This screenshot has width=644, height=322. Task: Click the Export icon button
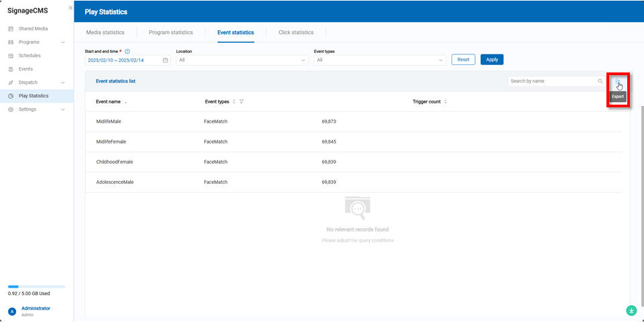click(x=618, y=82)
